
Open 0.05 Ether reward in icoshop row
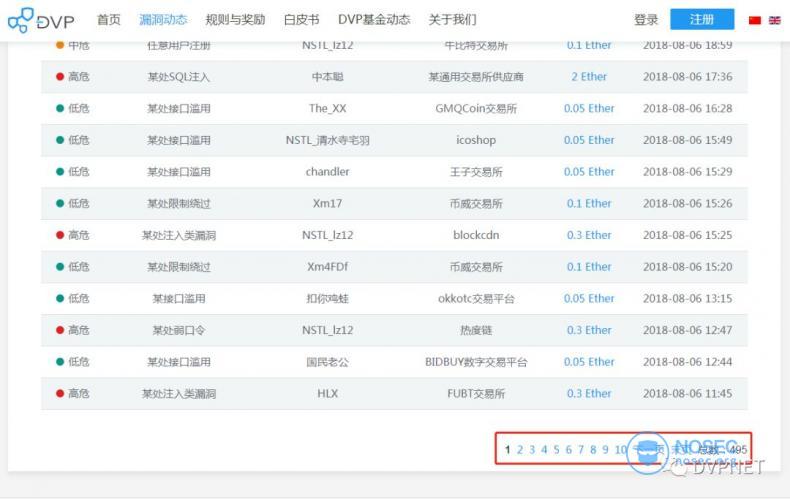[x=589, y=140]
